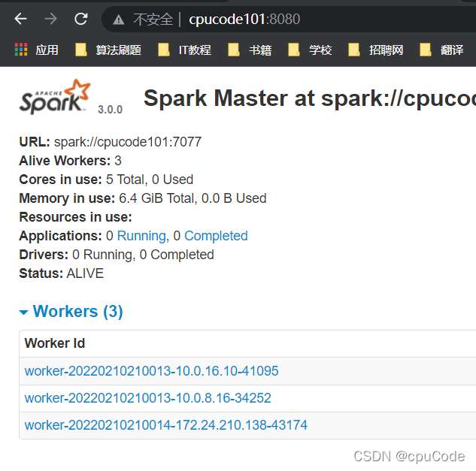
Task: Click the Worker Id column header
Action: pos(55,343)
